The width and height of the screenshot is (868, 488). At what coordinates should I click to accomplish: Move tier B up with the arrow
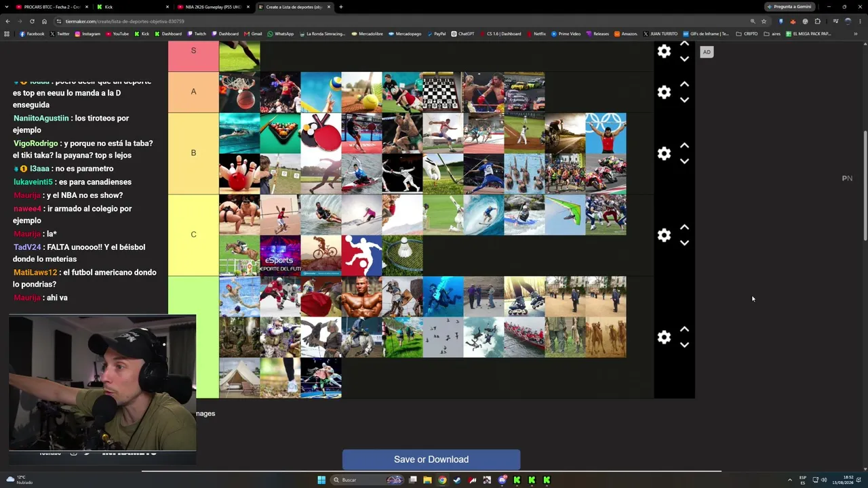pos(684,146)
